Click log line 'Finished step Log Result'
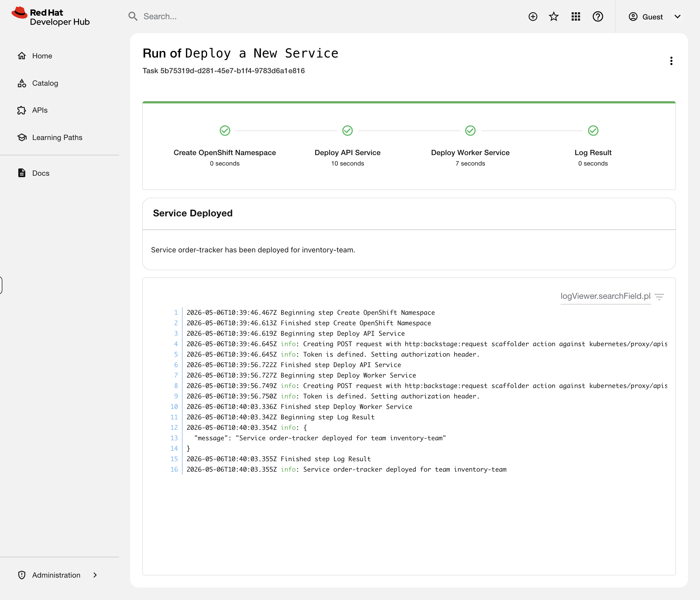Image resolution: width=700 pixels, height=600 pixels. (279, 459)
